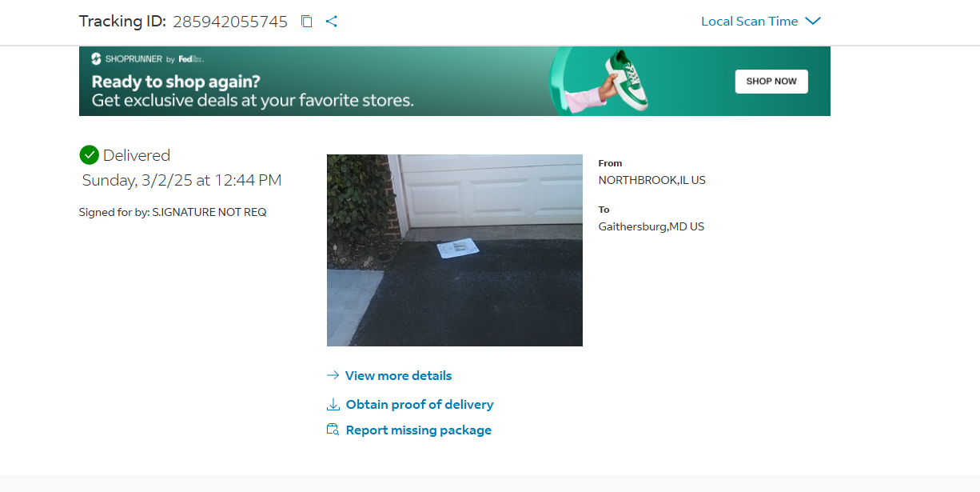Select the tracking number 285942055745
The height and width of the screenshot is (492, 980).
pyautogui.click(x=230, y=22)
